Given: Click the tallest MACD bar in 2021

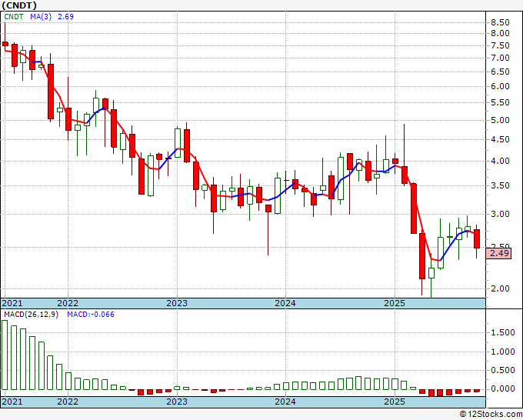Looking at the screenshot, I should [5, 355].
